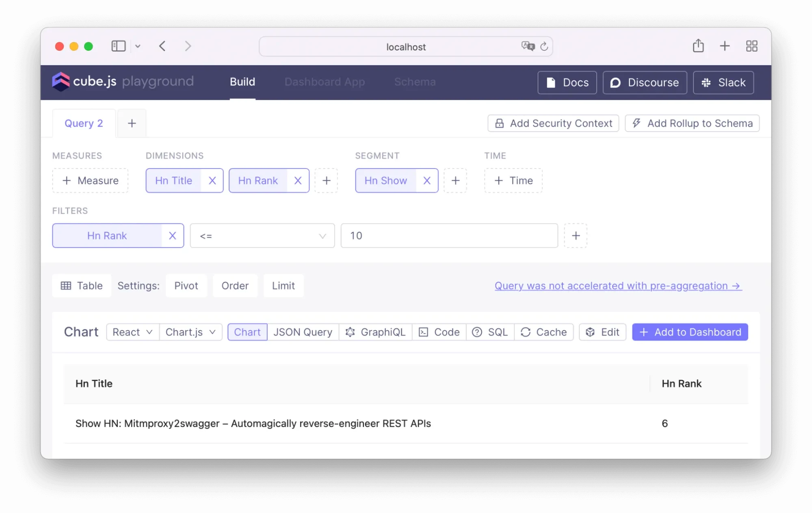Click the Safari share icon
This screenshot has width=812, height=513.
[x=698, y=46]
